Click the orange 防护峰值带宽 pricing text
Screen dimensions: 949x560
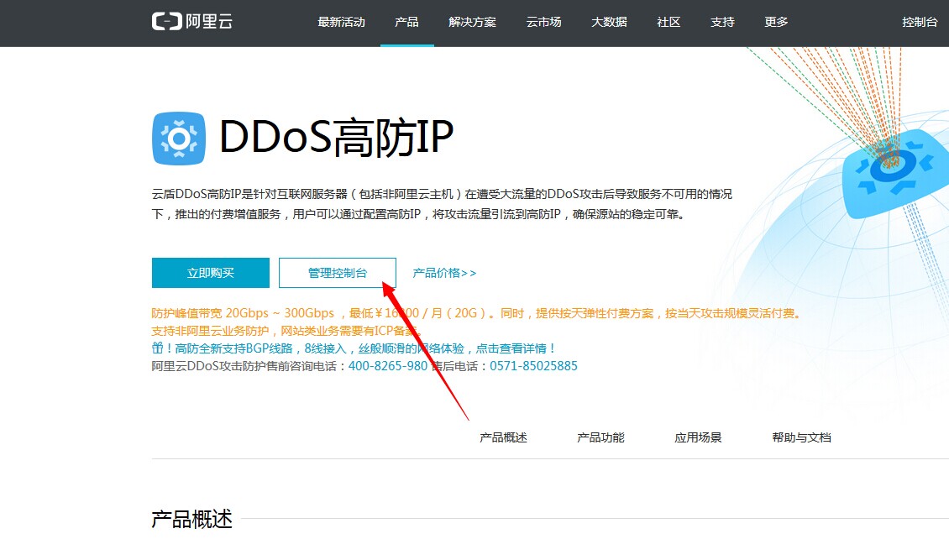pyautogui.click(x=476, y=313)
